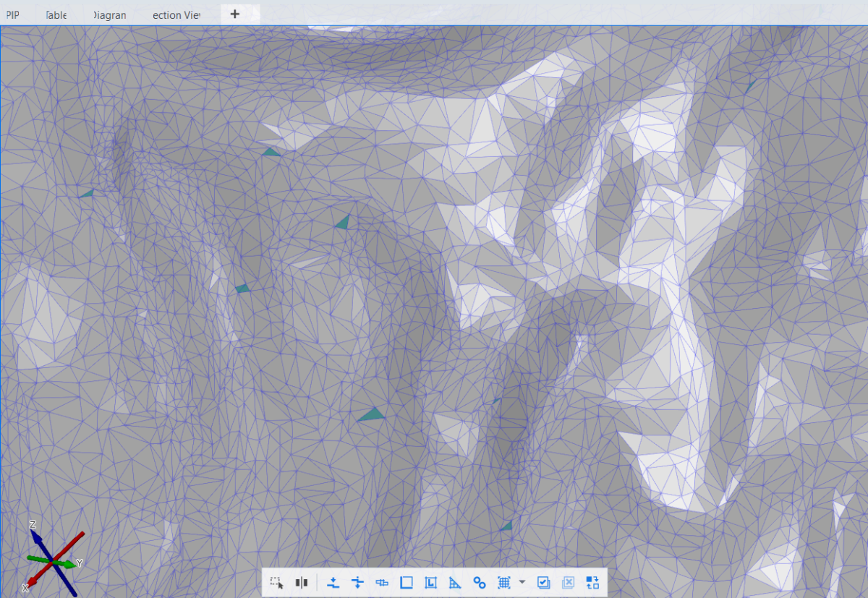Click the two linked circles icon
This screenshot has width=868, height=598.
(x=479, y=583)
